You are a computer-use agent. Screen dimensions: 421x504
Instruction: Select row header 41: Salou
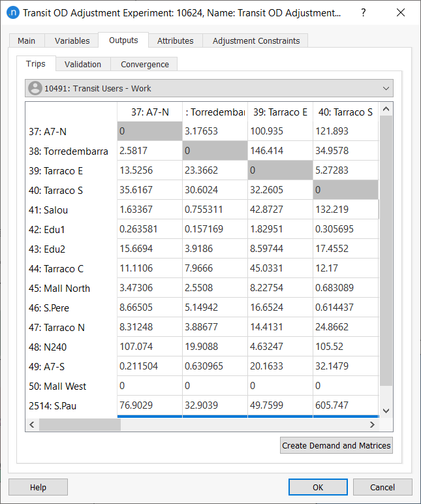71,210
